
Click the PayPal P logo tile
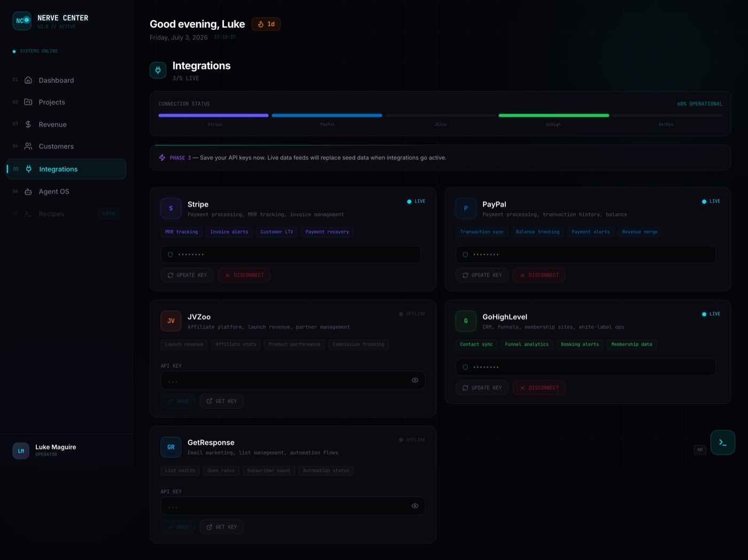pyautogui.click(x=466, y=208)
